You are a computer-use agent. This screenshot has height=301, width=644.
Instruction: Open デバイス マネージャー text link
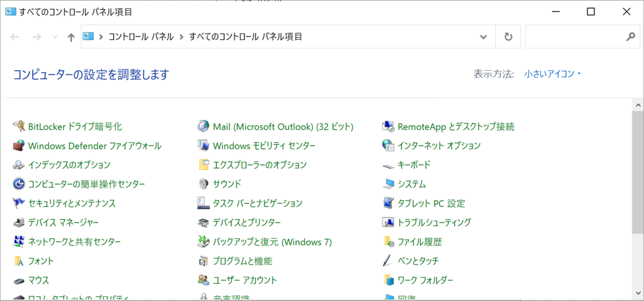[63, 222]
